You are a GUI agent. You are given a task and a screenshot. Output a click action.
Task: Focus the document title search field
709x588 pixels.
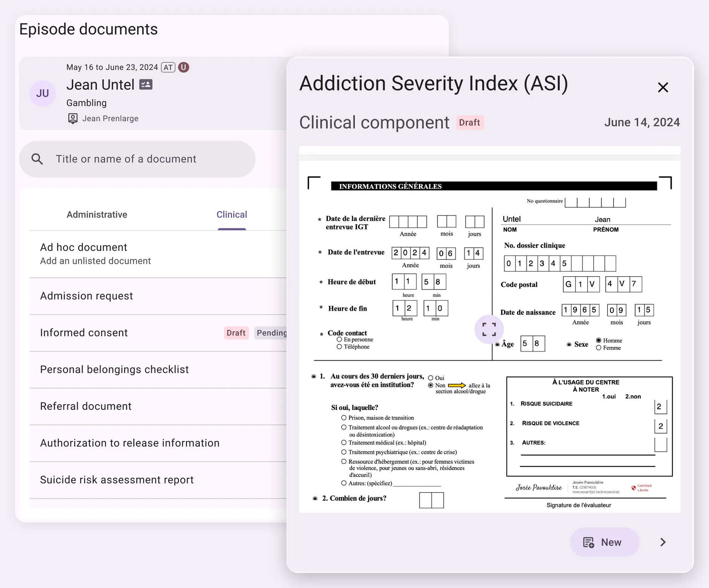(x=137, y=159)
